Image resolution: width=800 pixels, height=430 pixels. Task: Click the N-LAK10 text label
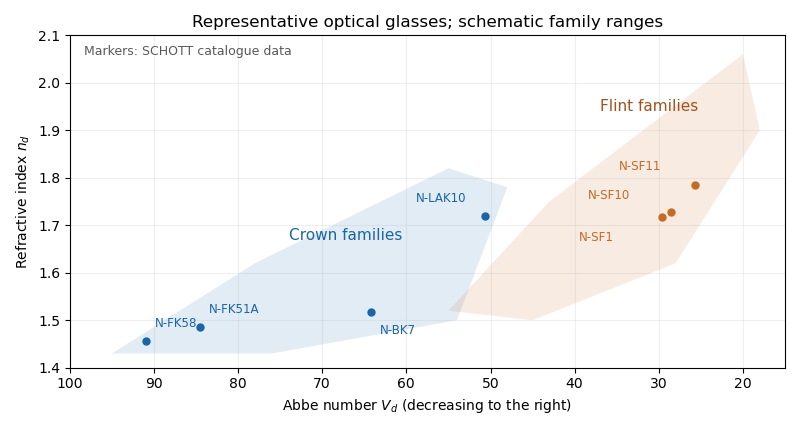click(440, 198)
